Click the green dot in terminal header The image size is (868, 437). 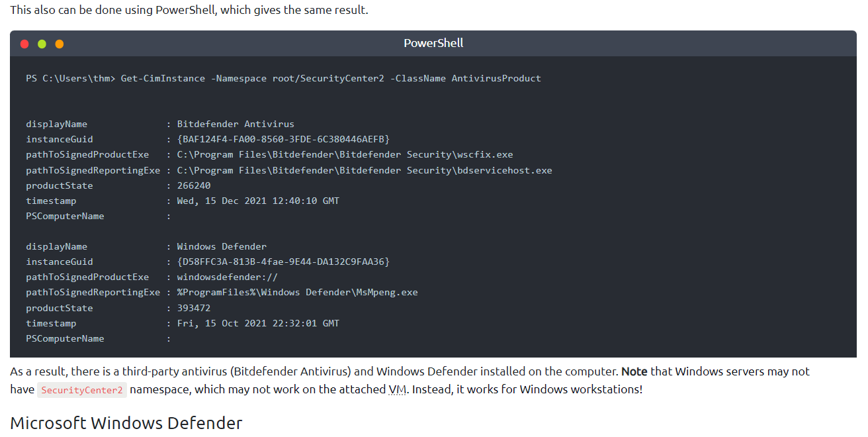[x=42, y=44]
